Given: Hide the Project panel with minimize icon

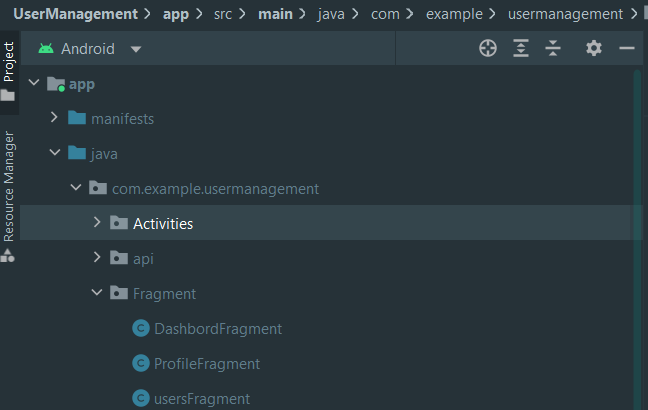Looking at the screenshot, I should [627, 48].
